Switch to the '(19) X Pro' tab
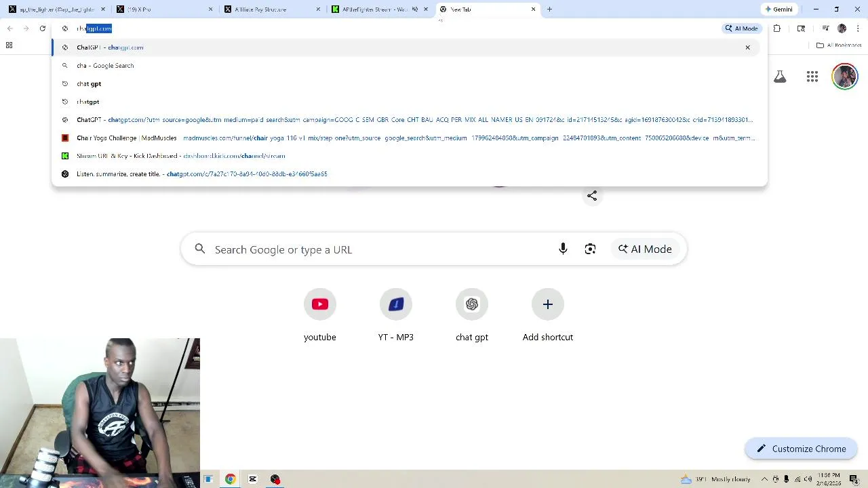 pos(163,9)
